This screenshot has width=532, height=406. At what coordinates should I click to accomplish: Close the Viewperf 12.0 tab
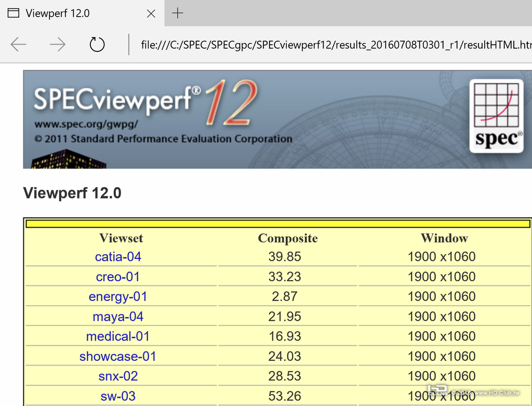[151, 14]
